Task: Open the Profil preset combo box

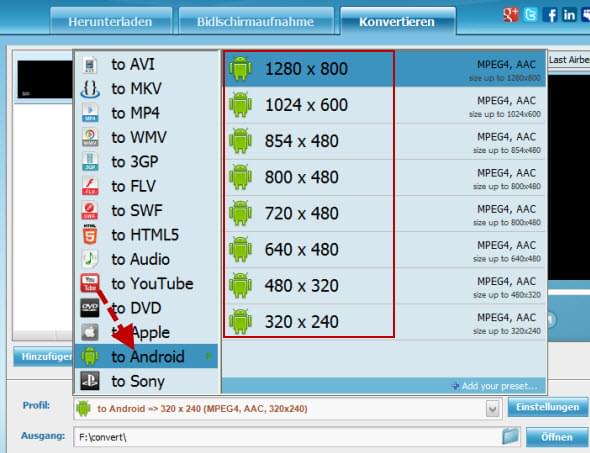Action: pos(287,409)
